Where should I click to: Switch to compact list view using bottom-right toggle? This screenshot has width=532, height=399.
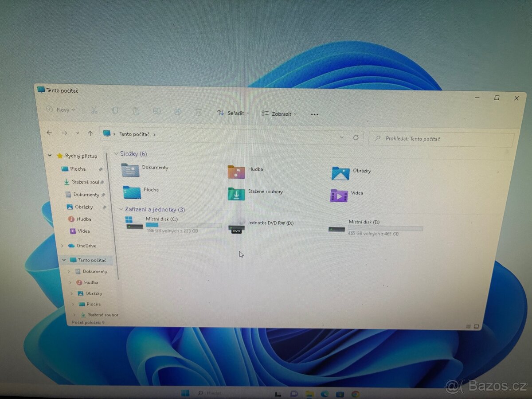(x=468, y=326)
